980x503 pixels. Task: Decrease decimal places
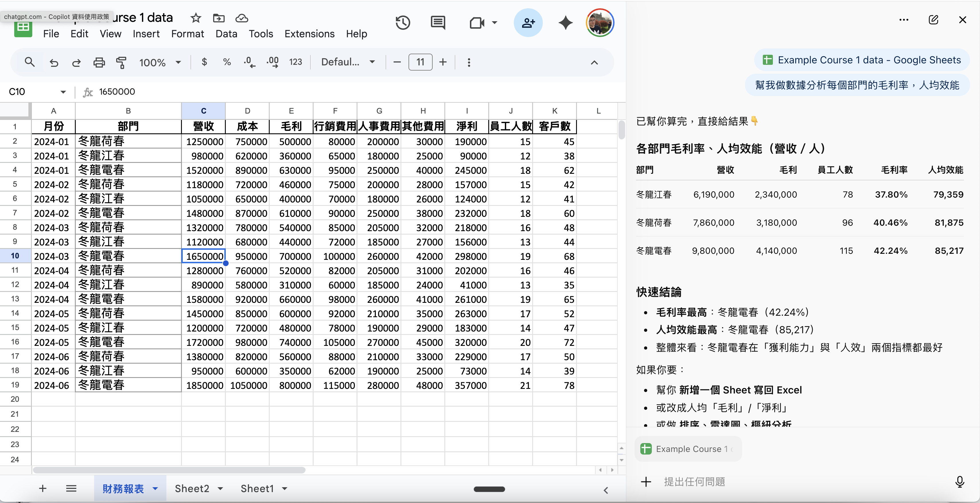pos(249,62)
